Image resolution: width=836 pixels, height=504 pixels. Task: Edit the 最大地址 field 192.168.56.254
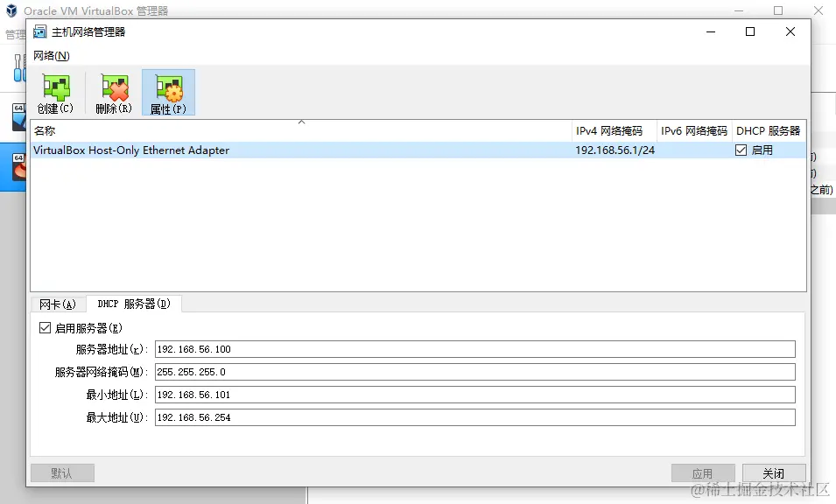click(475, 417)
